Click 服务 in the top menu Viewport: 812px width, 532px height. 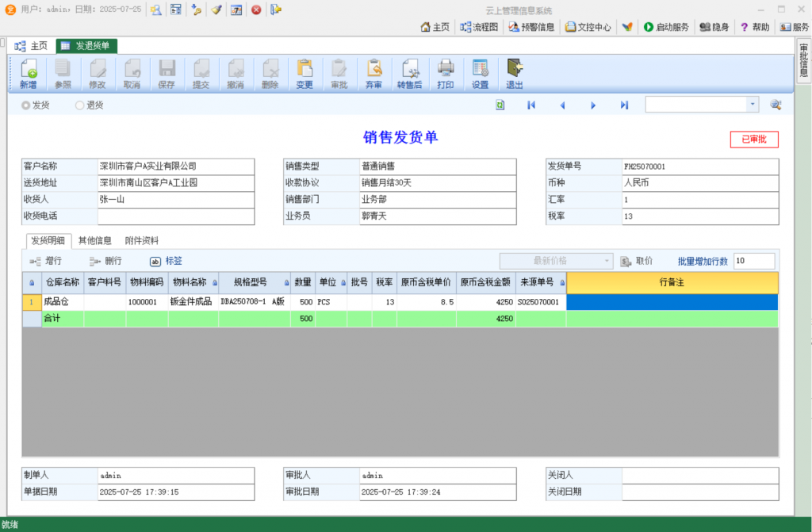(x=795, y=27)
